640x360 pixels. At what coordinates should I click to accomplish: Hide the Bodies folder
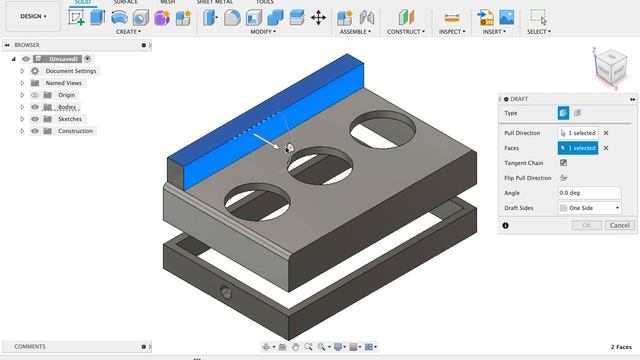click(x=35, y=107)
